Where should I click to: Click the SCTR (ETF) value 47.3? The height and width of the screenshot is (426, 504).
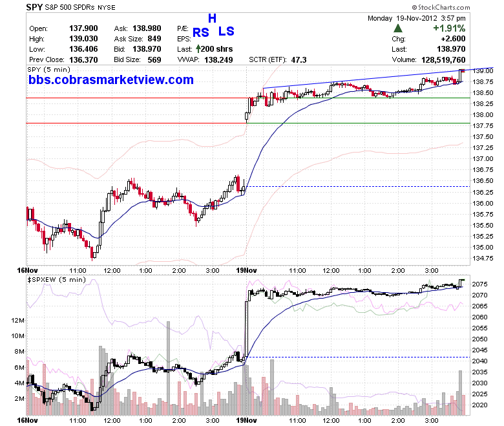coord(299,60)
